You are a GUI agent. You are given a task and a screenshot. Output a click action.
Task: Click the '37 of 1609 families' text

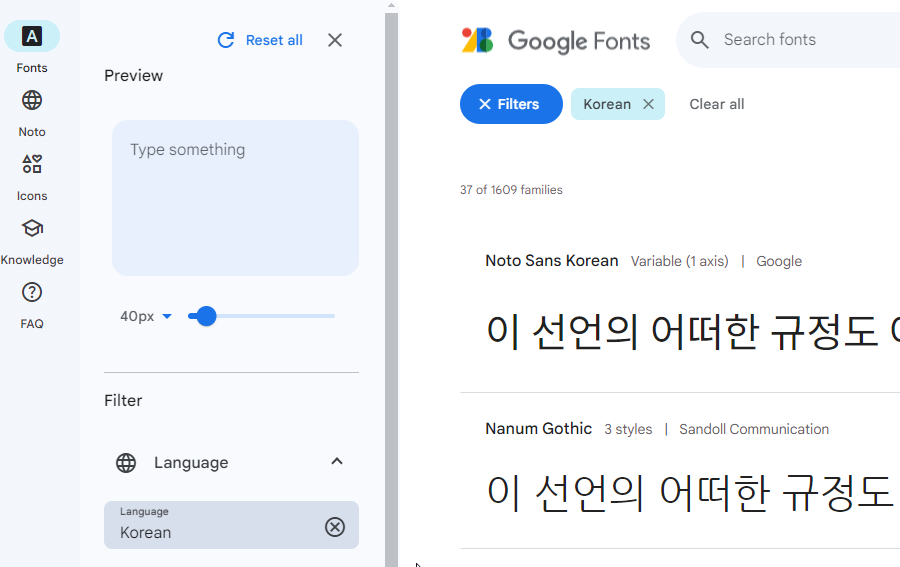click(511, 190)
